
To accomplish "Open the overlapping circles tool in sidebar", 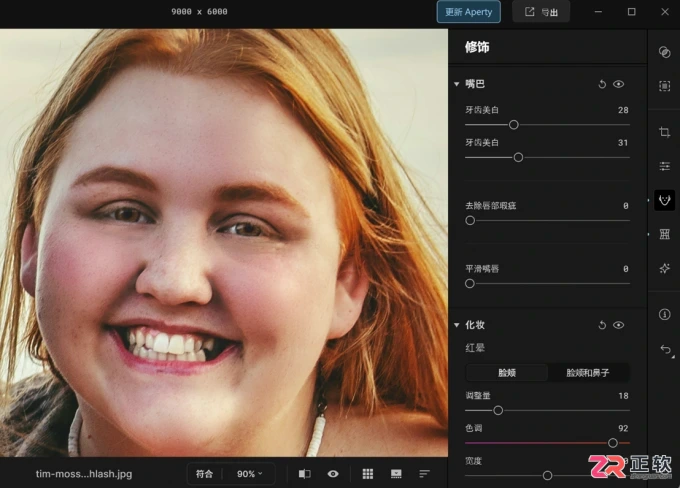I will point(664,52).
